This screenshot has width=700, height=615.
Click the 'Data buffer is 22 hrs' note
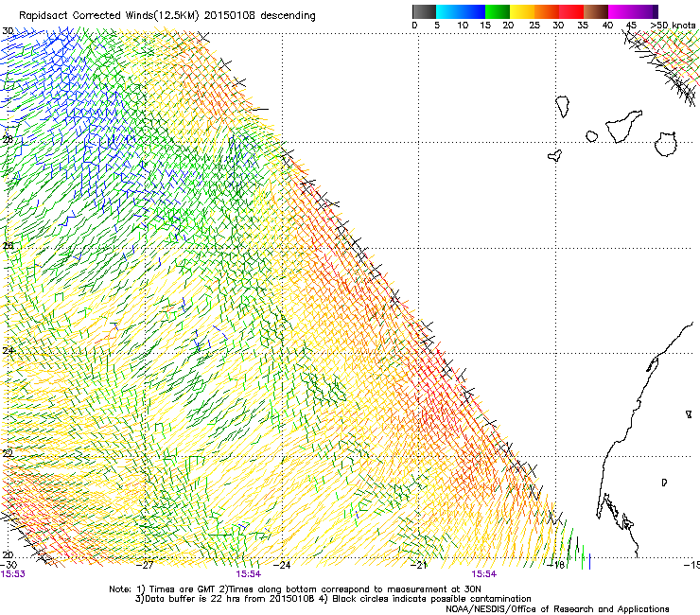(x=189, y=599)
